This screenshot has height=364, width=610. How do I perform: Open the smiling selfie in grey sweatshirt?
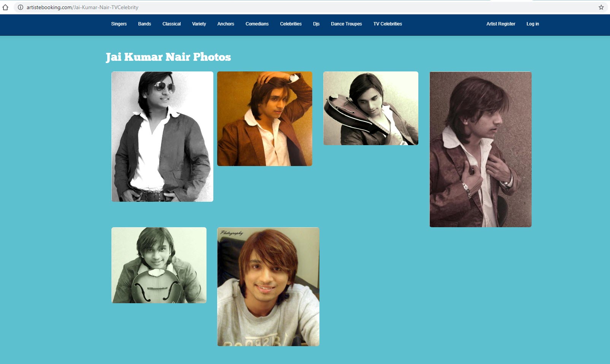268,286
